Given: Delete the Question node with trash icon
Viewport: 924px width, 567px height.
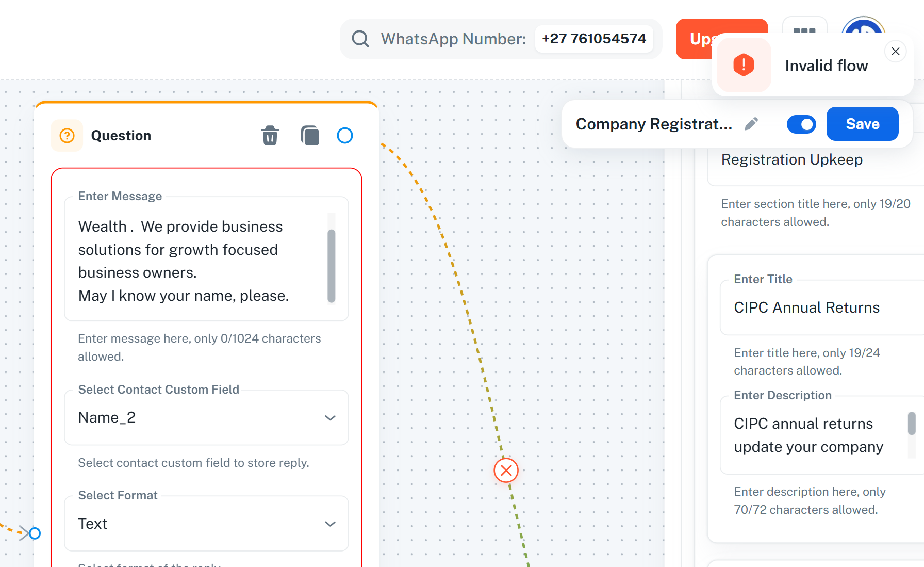Looking at the screenshot, I should click(x=270, y=136).
